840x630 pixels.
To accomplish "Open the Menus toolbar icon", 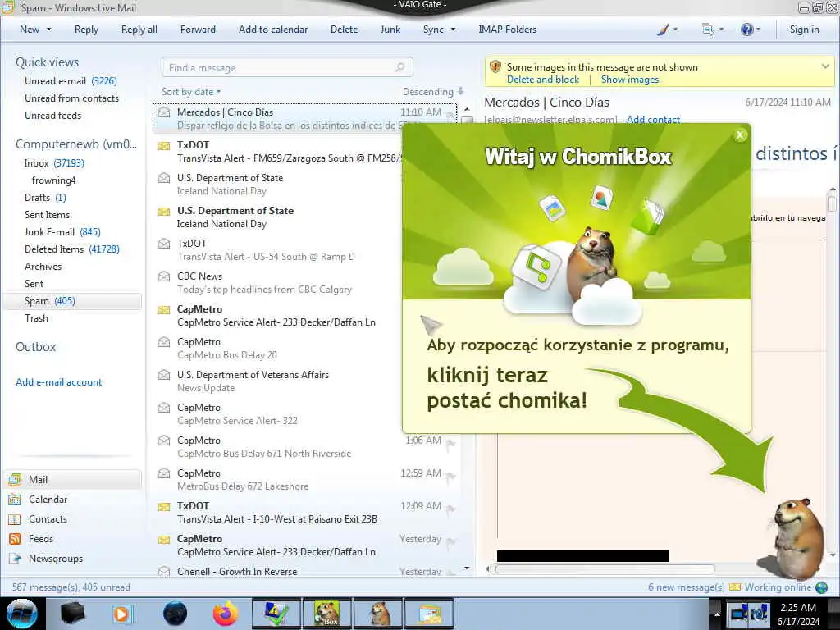I will [x=708, y=30].
